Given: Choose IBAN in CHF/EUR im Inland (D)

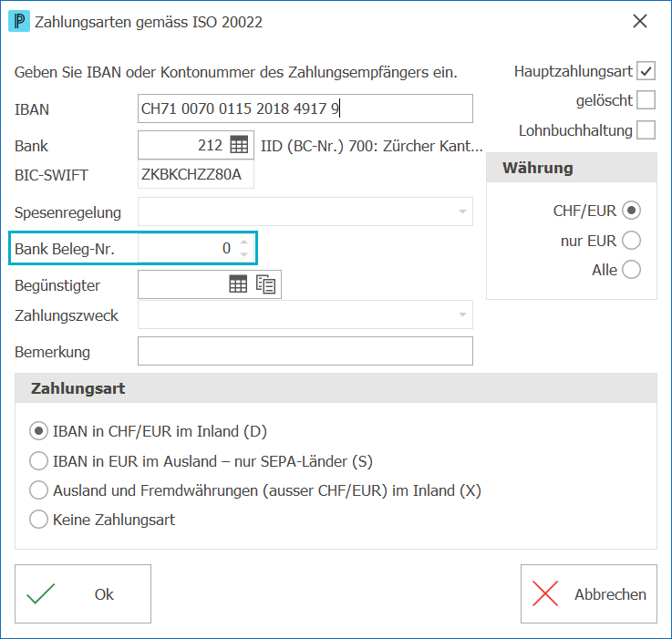Looking at the screenshot, I should pos(38,431).
